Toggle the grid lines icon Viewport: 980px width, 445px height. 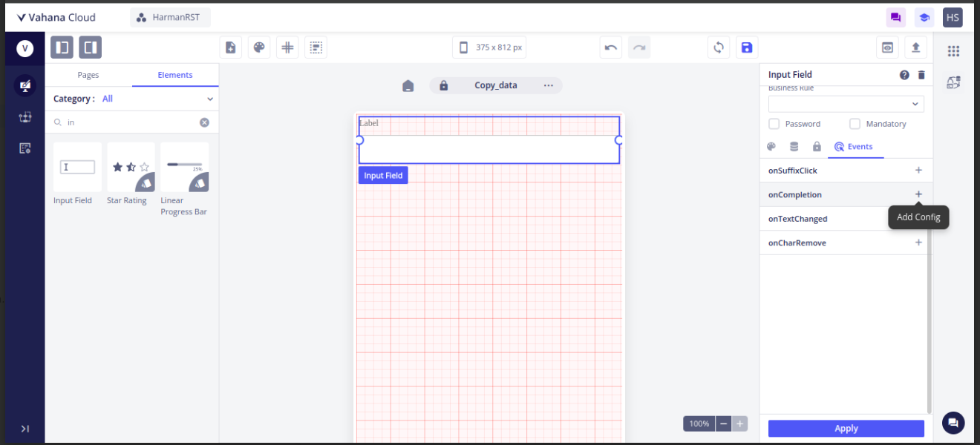(287, 47)
